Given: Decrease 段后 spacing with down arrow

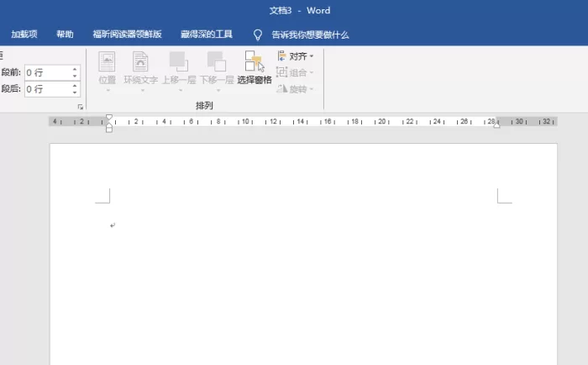Looking at the screenshot, I should click(x=75, y=93).
